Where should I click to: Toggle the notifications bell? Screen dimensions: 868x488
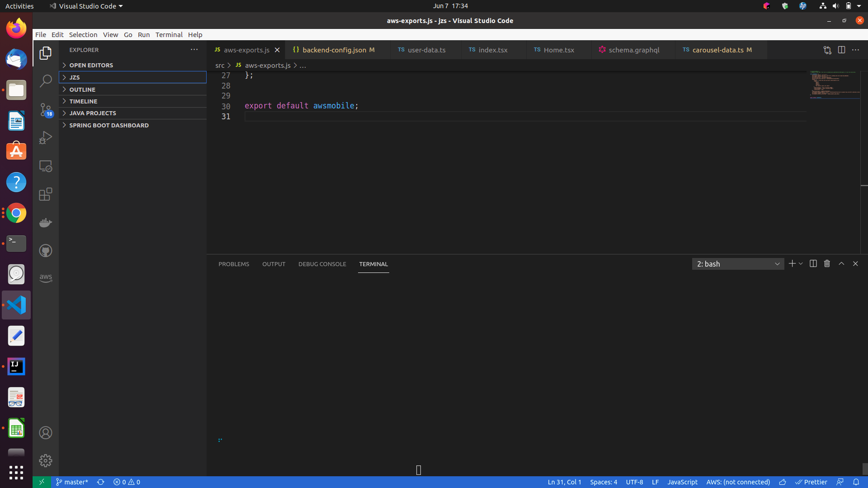coord(856,482)
